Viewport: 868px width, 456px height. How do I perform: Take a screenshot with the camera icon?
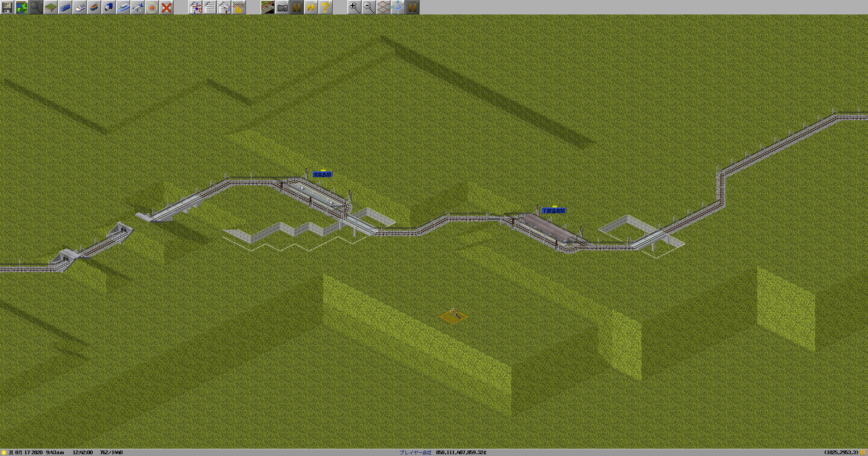(x=282, y=7)
